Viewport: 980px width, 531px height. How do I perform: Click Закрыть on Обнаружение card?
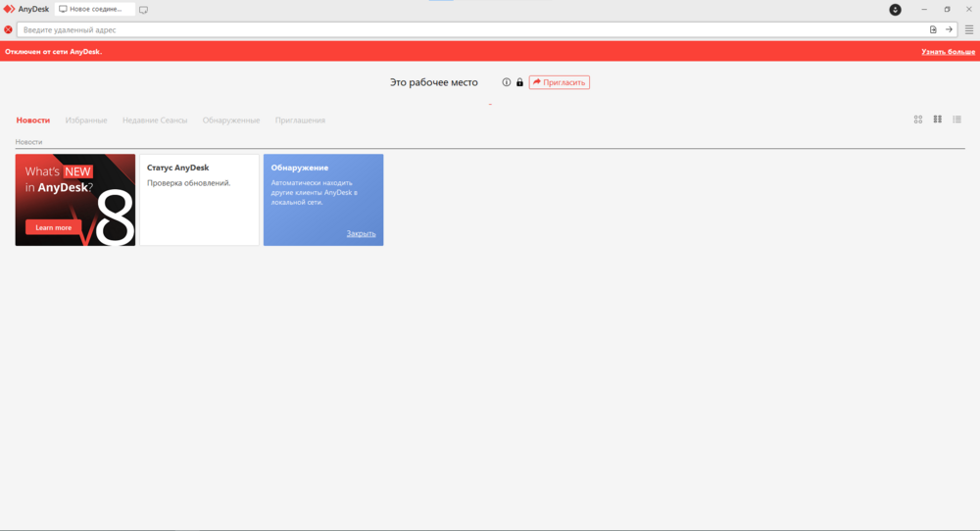[x=362, y=233]
